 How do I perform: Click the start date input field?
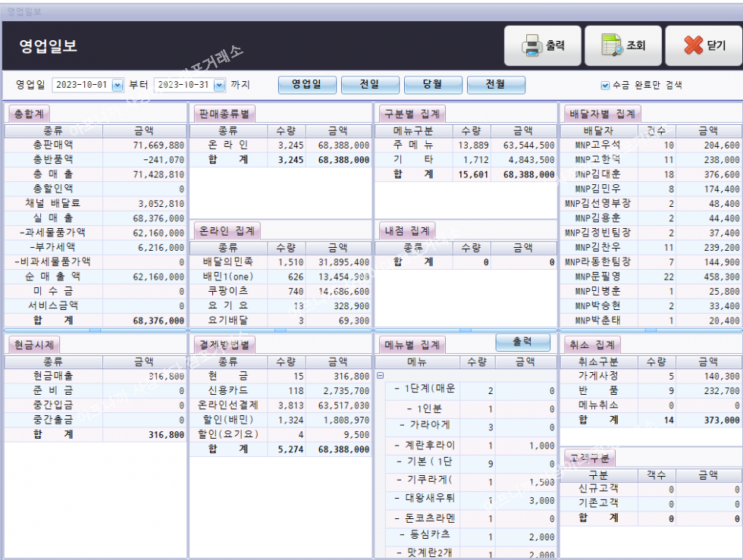[80, 85]
